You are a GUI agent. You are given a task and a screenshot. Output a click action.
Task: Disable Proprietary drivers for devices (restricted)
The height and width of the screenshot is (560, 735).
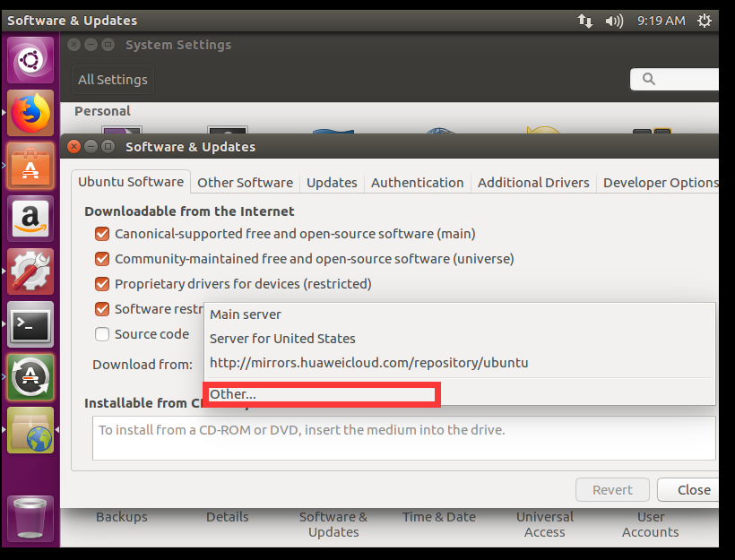point(101,283)
